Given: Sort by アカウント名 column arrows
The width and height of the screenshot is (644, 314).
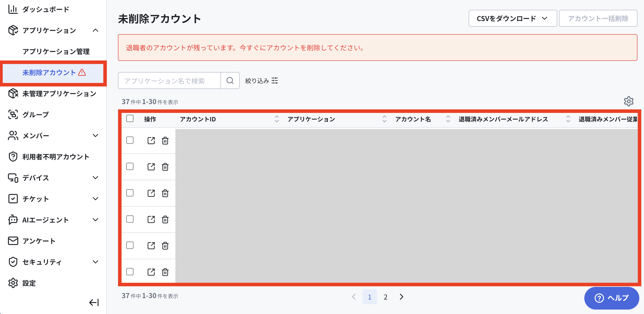Looking at the screenshot, I should (x=448, y=119).
